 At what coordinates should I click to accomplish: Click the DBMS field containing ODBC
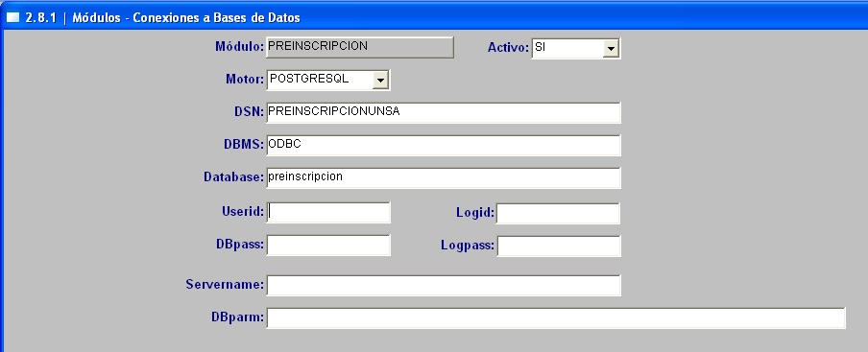coord(444,146)
